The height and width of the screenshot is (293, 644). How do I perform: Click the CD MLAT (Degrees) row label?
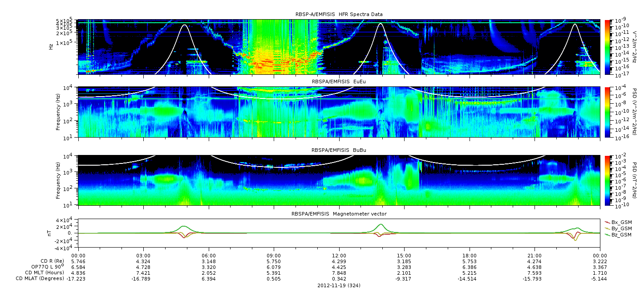(x=41, y=278)
